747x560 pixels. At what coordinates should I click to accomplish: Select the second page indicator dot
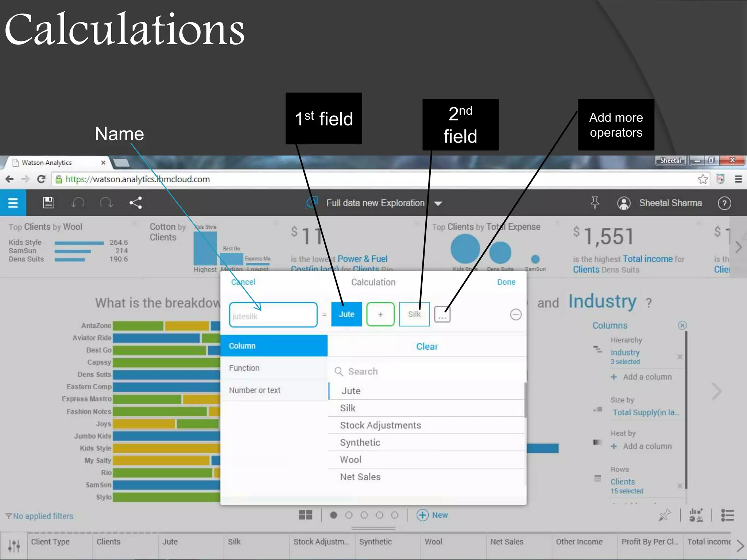click(349, 515)
